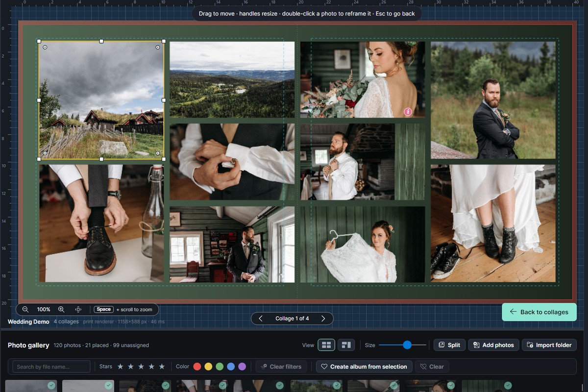Switch gallery to mosaic layout view
The height and width of the screenshot is (392, 588).
(346, 345)
